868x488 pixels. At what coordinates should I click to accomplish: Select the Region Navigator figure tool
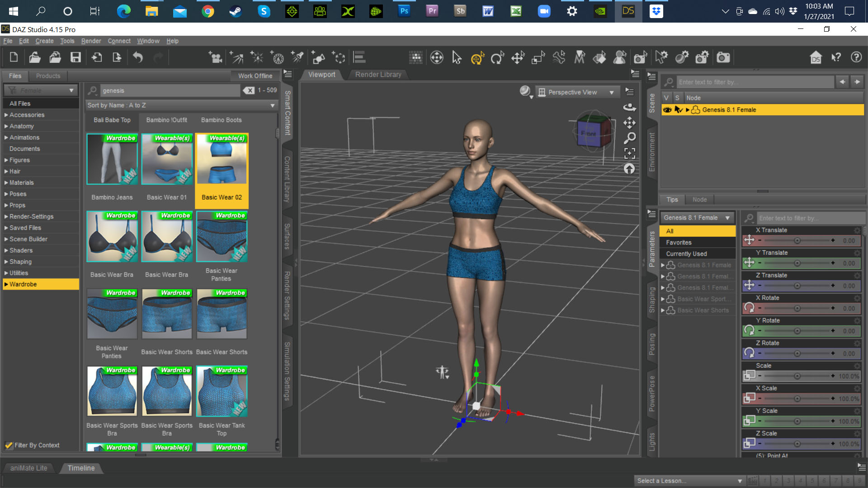tap(620, 57)
